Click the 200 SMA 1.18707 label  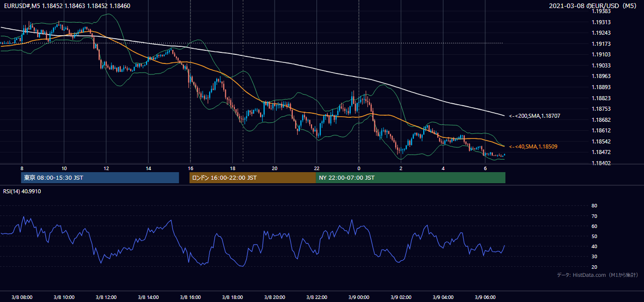point(535,116)
